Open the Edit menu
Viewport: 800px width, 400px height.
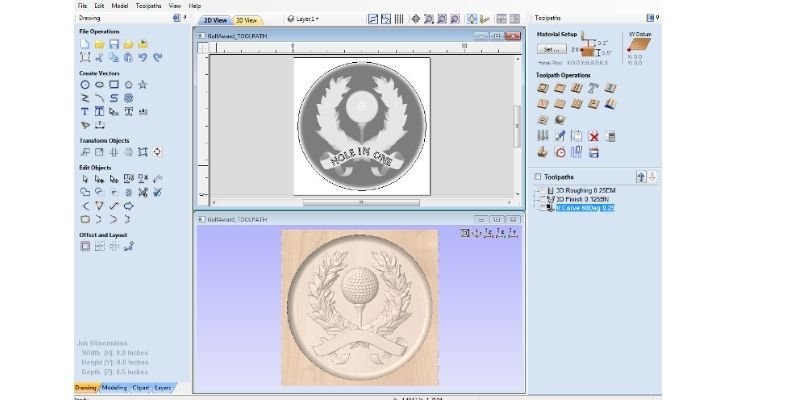99,6
